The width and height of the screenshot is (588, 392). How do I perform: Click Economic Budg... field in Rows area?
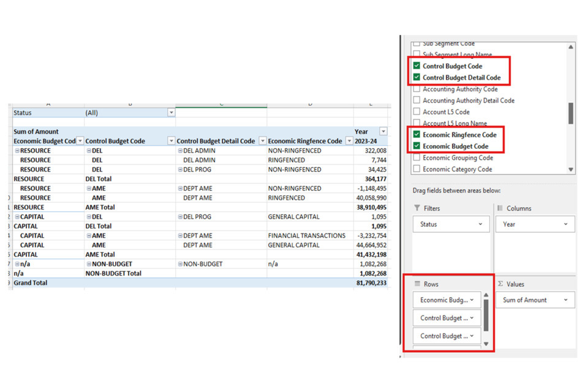click(443, 300)
